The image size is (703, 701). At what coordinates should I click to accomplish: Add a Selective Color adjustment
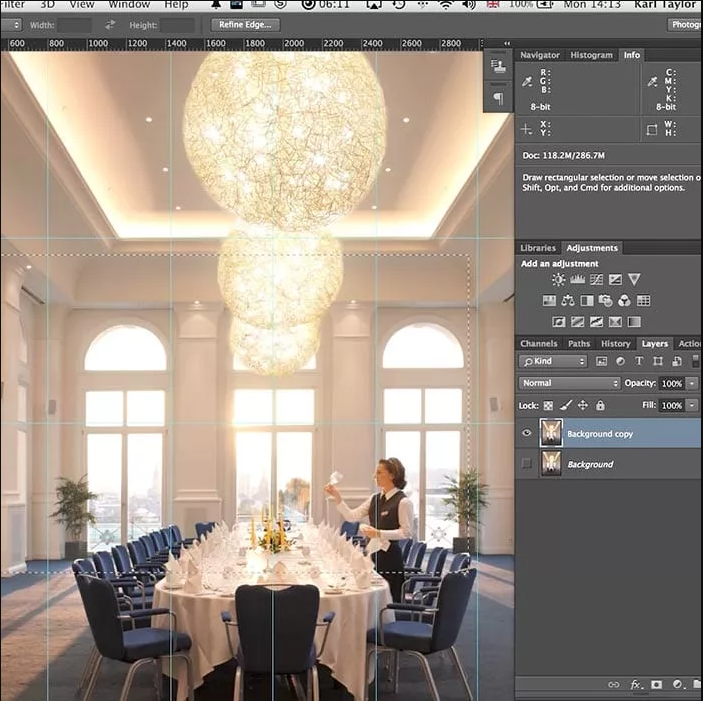[x=615, y=322]
